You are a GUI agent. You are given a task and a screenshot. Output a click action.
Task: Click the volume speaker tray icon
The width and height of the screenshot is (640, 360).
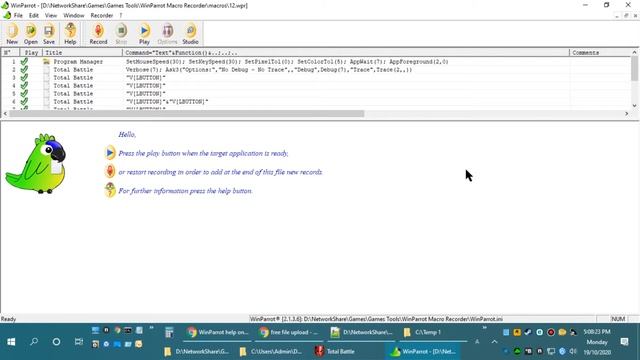573,351
